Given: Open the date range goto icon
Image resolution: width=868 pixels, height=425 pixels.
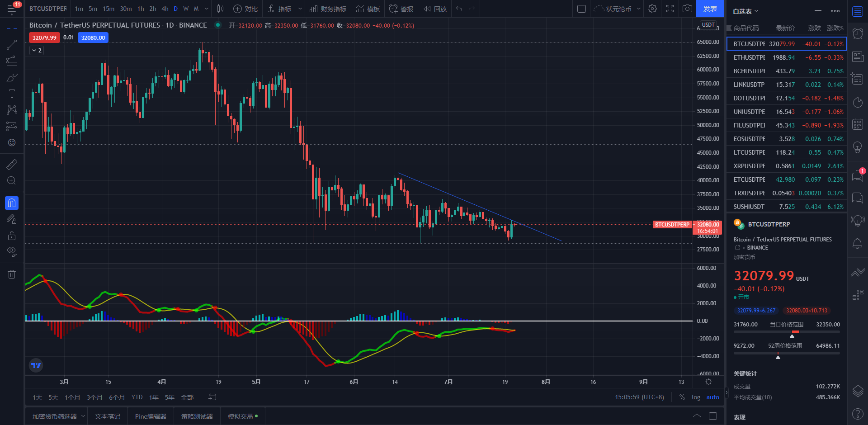Looking at the screenshot, I should [x=212, y=397].
